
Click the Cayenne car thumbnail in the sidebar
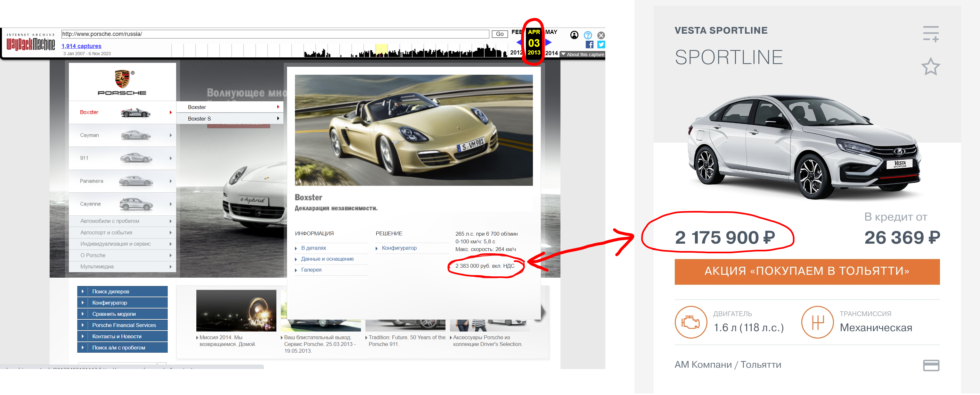pyautogui.click(x=136, y=204)
